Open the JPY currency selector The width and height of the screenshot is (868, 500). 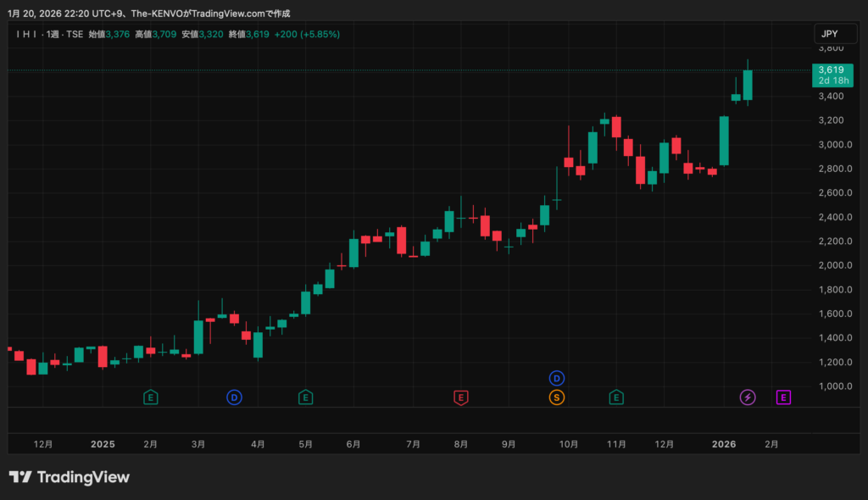click(829, 34)
